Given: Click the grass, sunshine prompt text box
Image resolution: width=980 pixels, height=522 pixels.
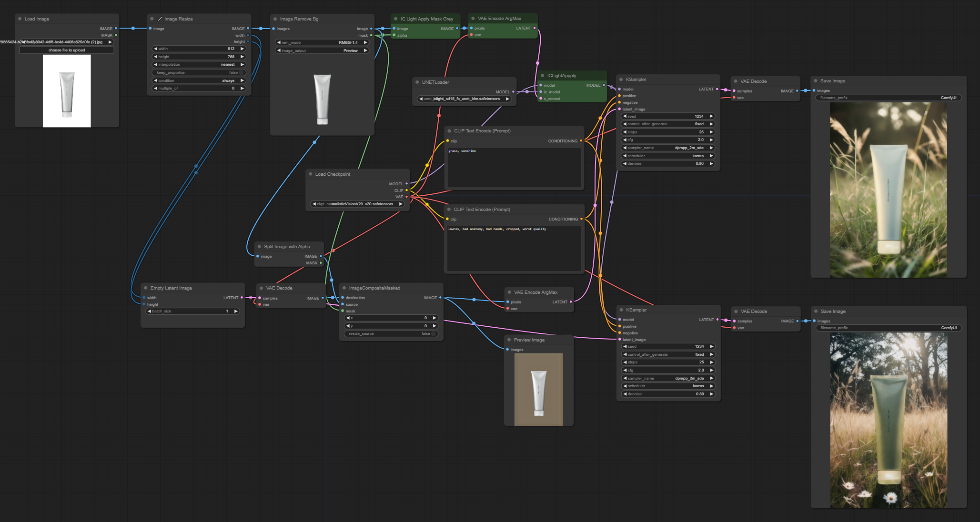Looking at the screenshot, I should pos(514,168).
